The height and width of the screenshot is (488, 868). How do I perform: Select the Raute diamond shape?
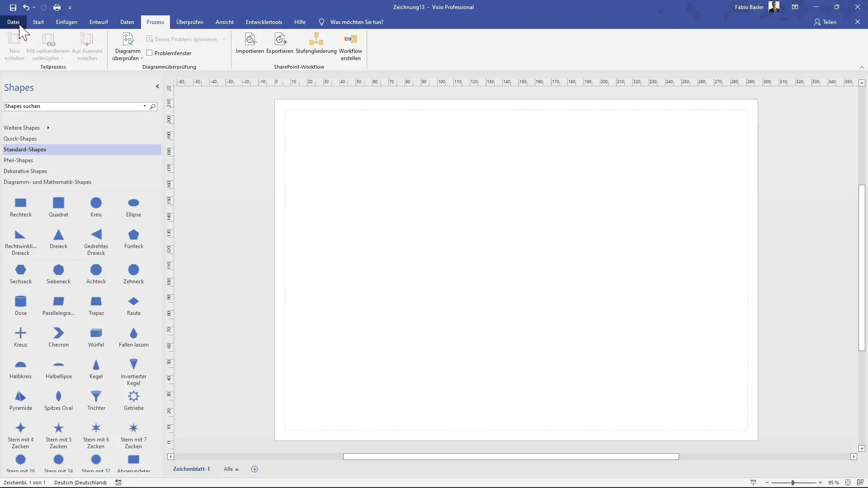134,306
